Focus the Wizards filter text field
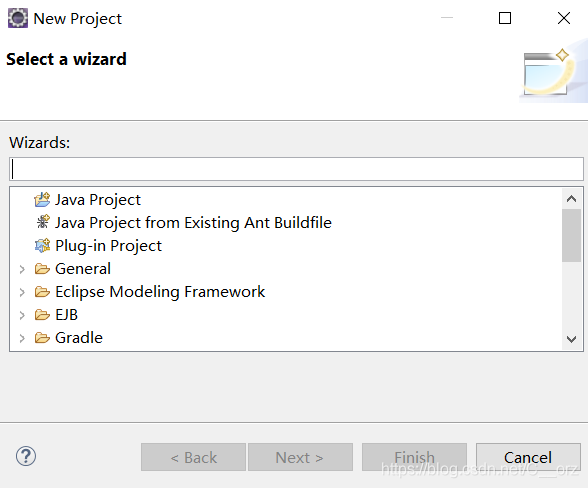The height and width of the screenshot is (488, 588). click(296, 169)
